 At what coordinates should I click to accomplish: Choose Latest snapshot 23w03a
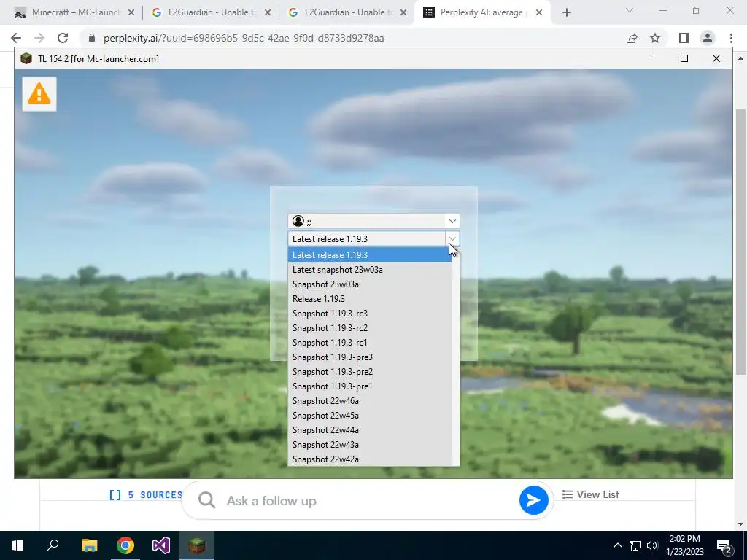[x=370, y=270]
